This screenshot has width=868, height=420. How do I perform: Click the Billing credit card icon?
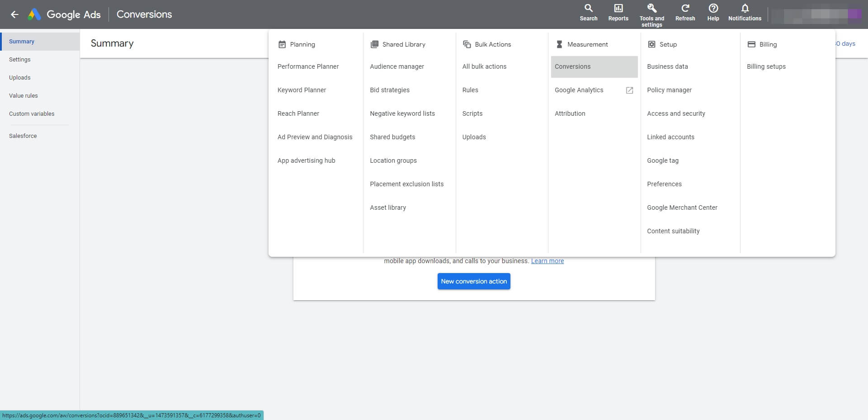[x=751, y=44]
